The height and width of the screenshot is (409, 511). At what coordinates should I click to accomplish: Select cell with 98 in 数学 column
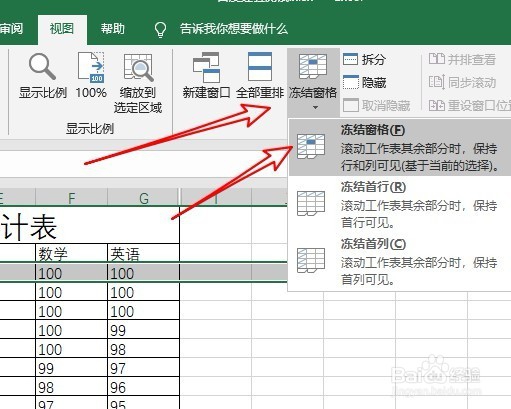coord(71,386)
